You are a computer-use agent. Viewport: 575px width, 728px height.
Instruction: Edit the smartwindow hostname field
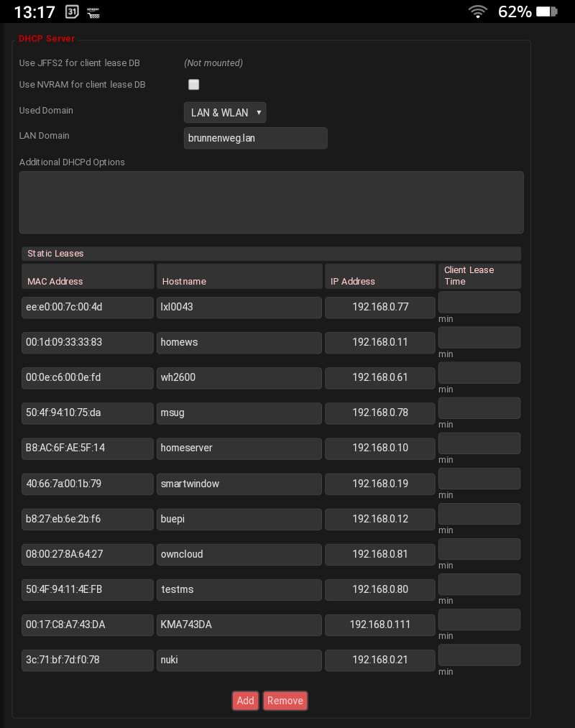click(239, 484)
